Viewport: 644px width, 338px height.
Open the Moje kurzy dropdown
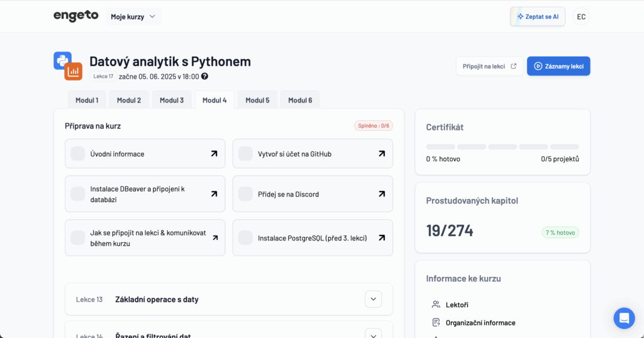click(x=133, y=16)
